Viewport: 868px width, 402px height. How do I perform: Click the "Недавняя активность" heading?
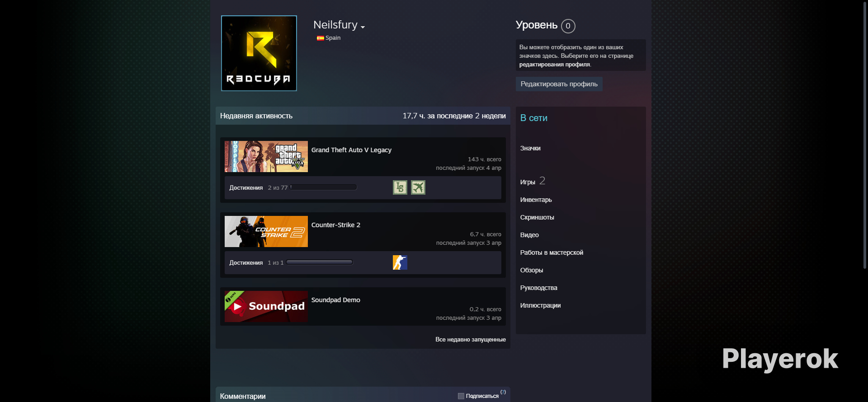tap(256, 116)
